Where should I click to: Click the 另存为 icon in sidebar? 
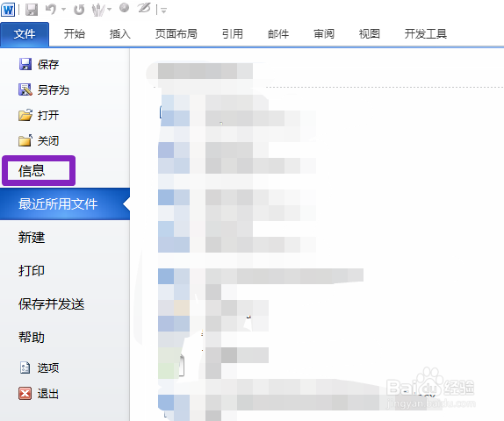click(x=25, y=89)
